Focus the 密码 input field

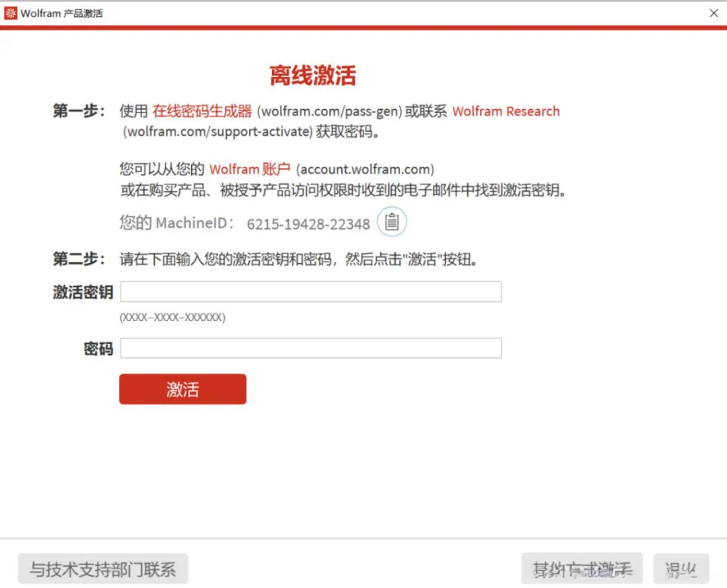click(x=310, y=348)
